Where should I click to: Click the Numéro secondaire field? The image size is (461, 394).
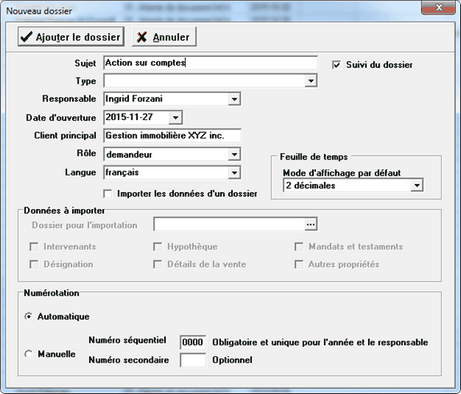pos(193,360)
